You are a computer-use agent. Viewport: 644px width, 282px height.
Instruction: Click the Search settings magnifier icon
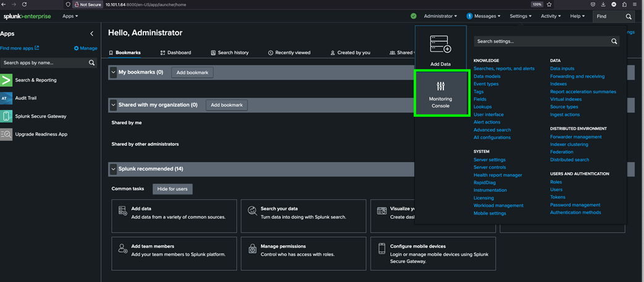tap(614, 41)
